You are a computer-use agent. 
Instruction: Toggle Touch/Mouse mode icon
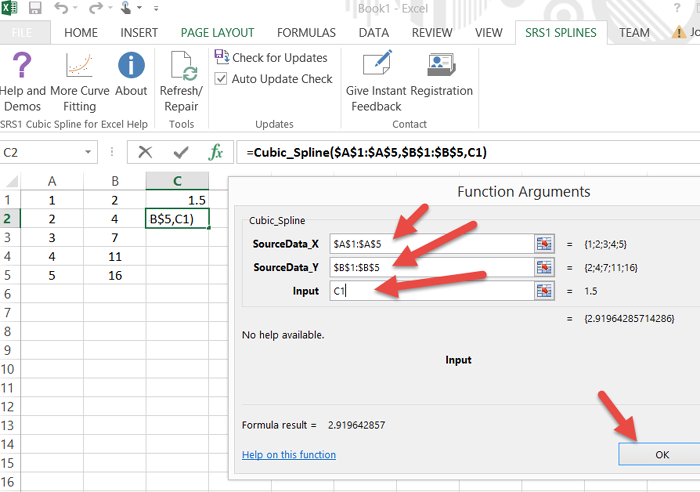tap(126, 8)
